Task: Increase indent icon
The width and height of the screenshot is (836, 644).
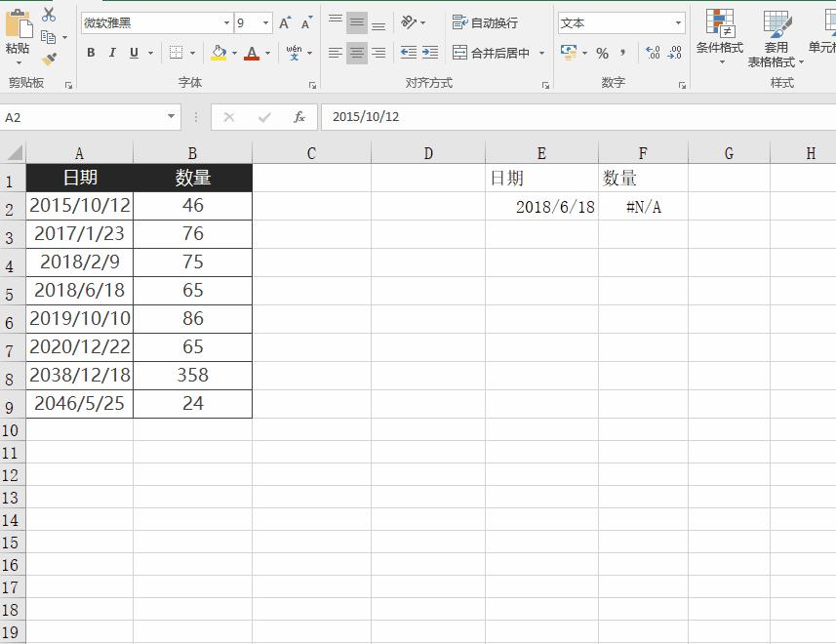Action: click(x=430, y=53)
